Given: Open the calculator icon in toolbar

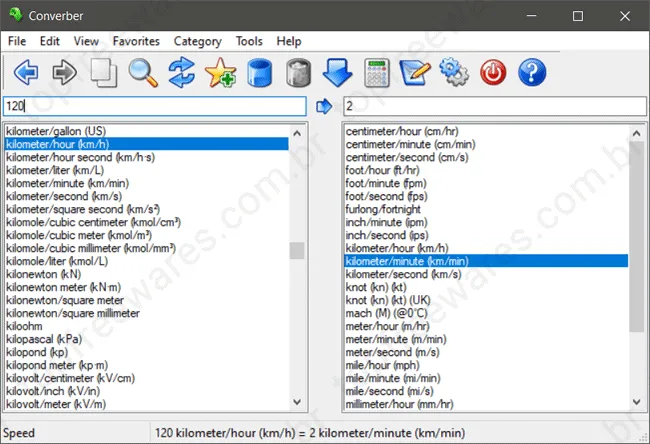Looking at the screenshot, I should coord(376,73).
